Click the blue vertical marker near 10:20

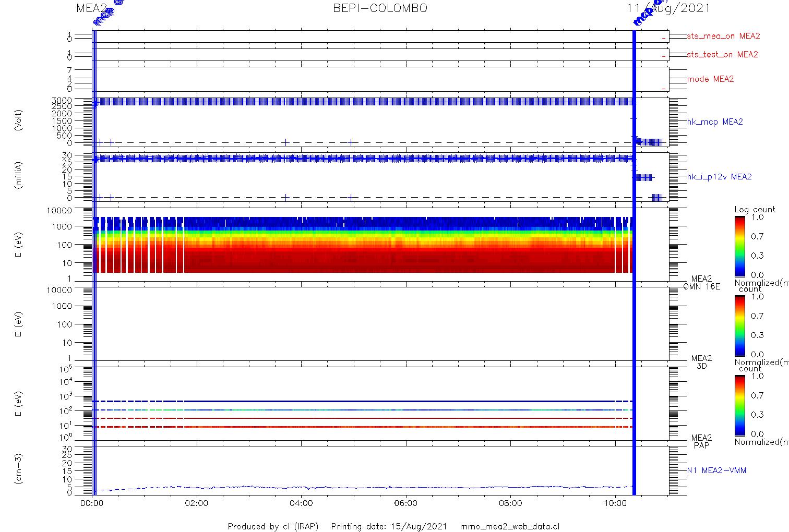(x=634, y=262)
